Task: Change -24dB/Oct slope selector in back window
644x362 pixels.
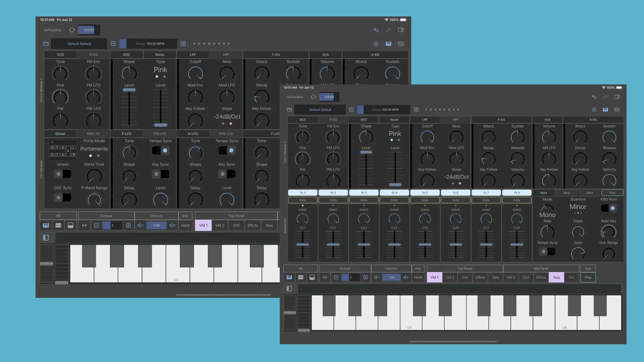Action: point(227,117)
